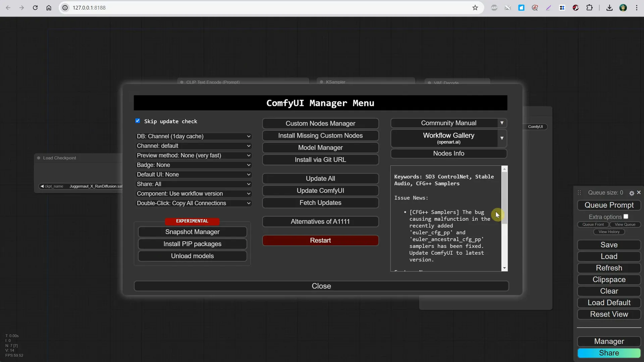
Task: Open the ABP adblock extension icon
Action: click(x=494, y=8)
